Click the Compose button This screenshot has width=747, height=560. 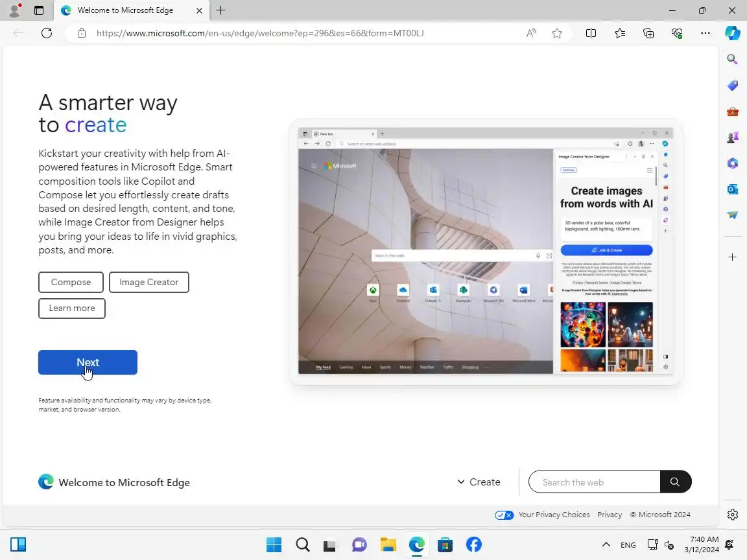pyautogui.click(x=71, y=283)
